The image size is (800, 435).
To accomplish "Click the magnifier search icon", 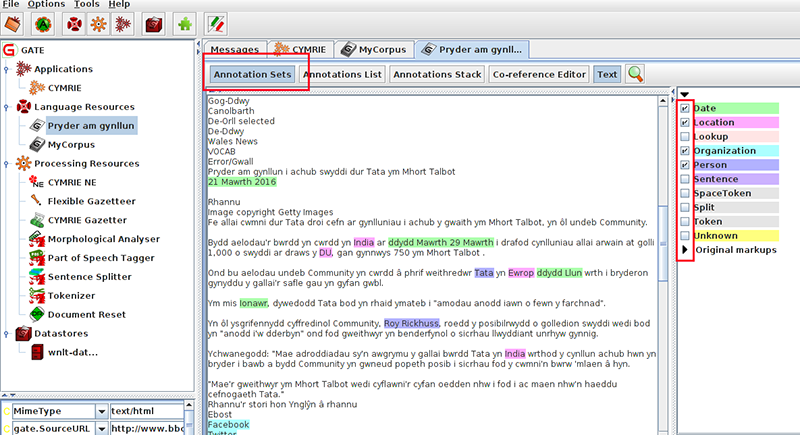I will click(635, 74).
